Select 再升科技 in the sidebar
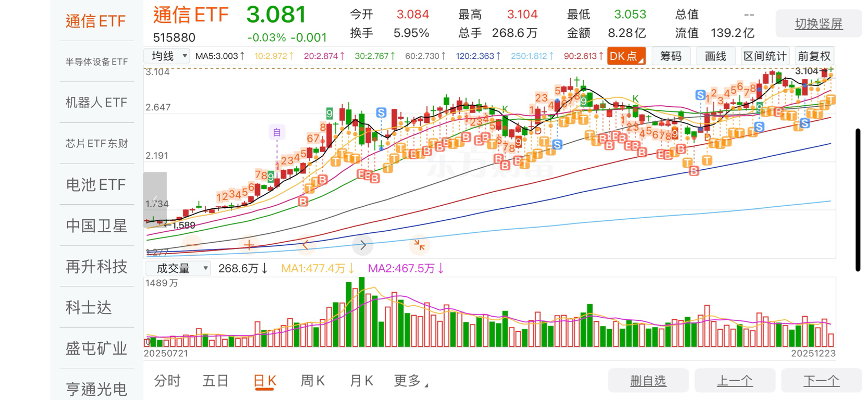 pyautogui.click(x=96, y=266)
